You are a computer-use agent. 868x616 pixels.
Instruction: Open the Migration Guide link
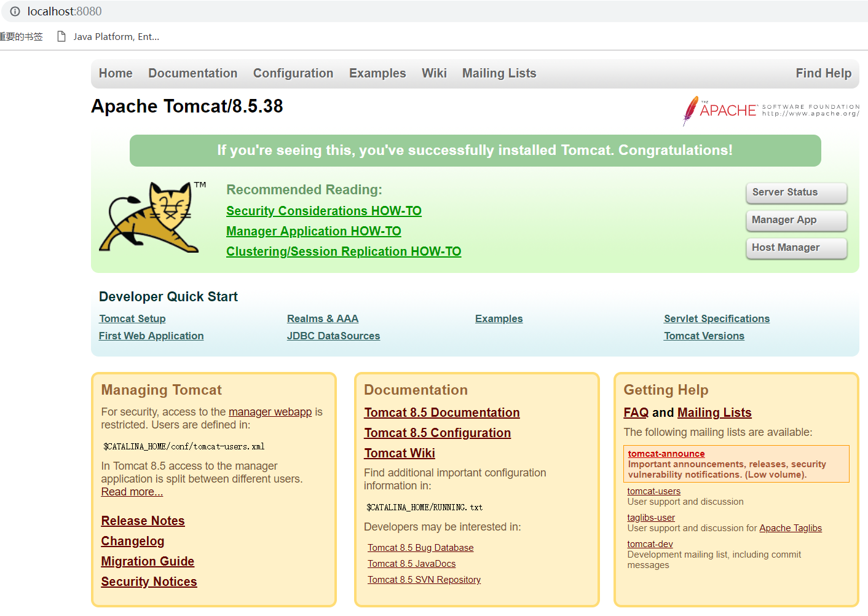148,561
